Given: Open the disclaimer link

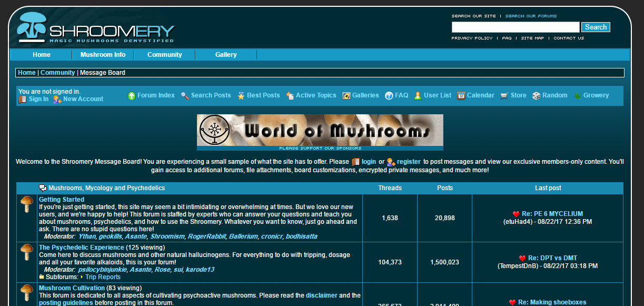Looking at the screenshot, I should pos(322,295).
